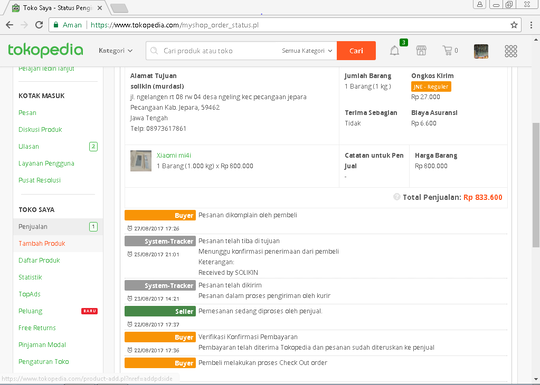540x385 pixels.
Task: Open Layanan Pengguna link
Action: coord(46,163)
